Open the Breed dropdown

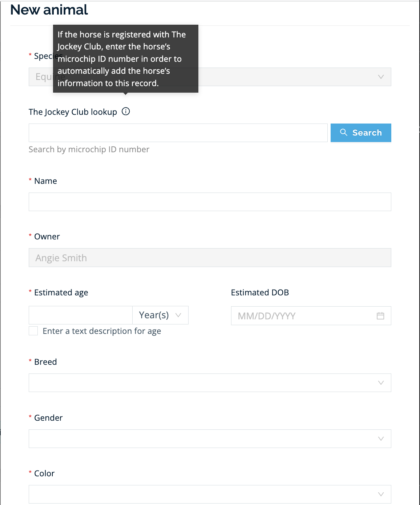point(210,383)
